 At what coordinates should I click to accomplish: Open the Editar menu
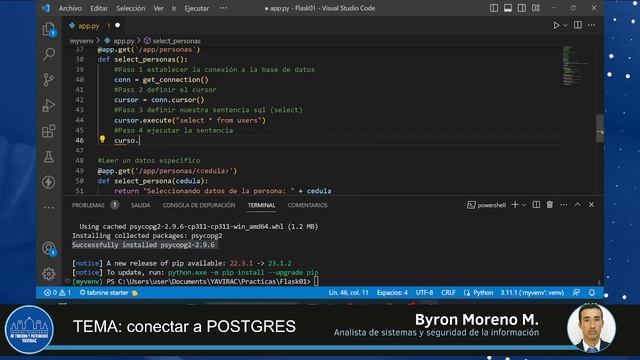click(x=99, y=8)
